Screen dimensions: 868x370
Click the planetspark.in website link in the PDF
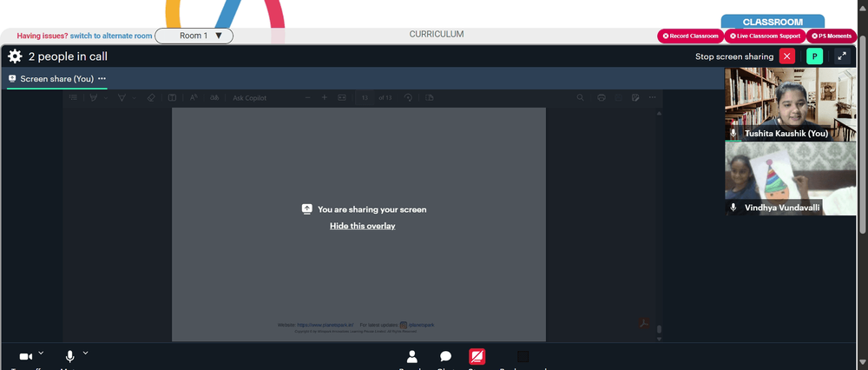[325, 325]
